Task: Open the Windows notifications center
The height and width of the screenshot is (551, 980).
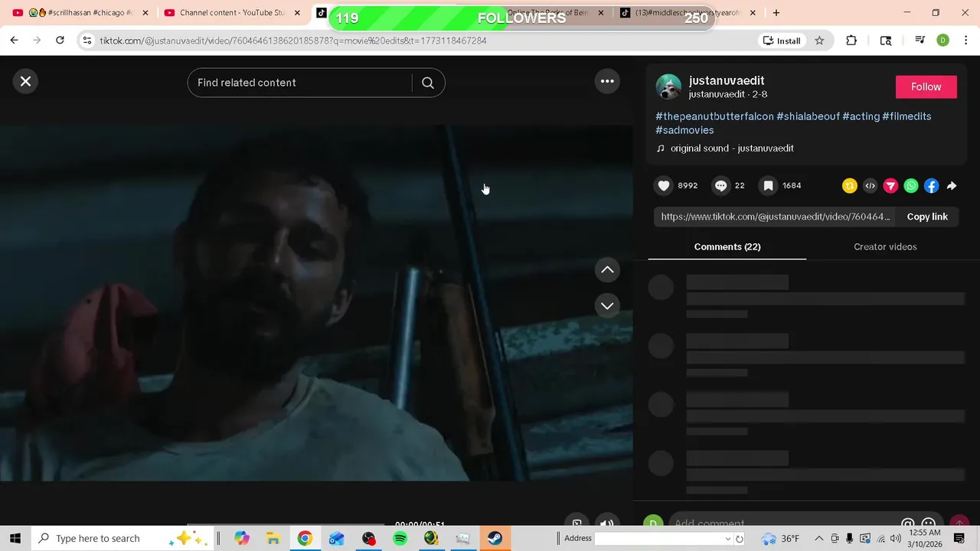Action: pos(960,538)
